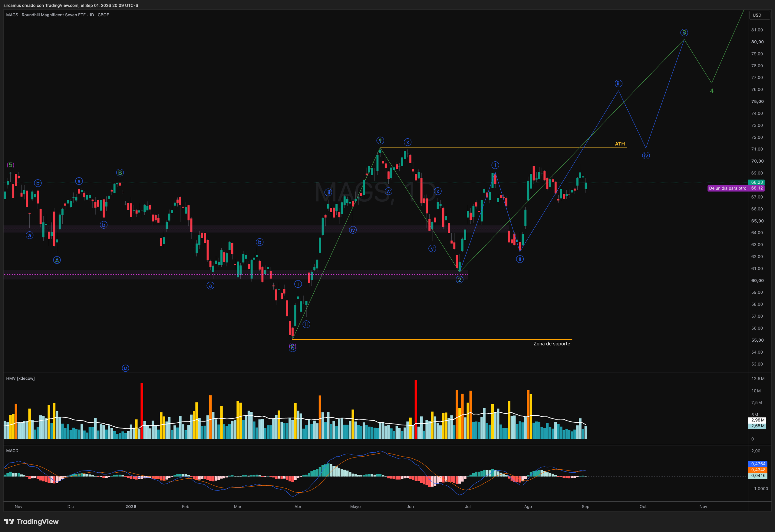This screenshot has width=775, height=532.
Task: Click the 10 M volume scale label
Action: (756, 391)
